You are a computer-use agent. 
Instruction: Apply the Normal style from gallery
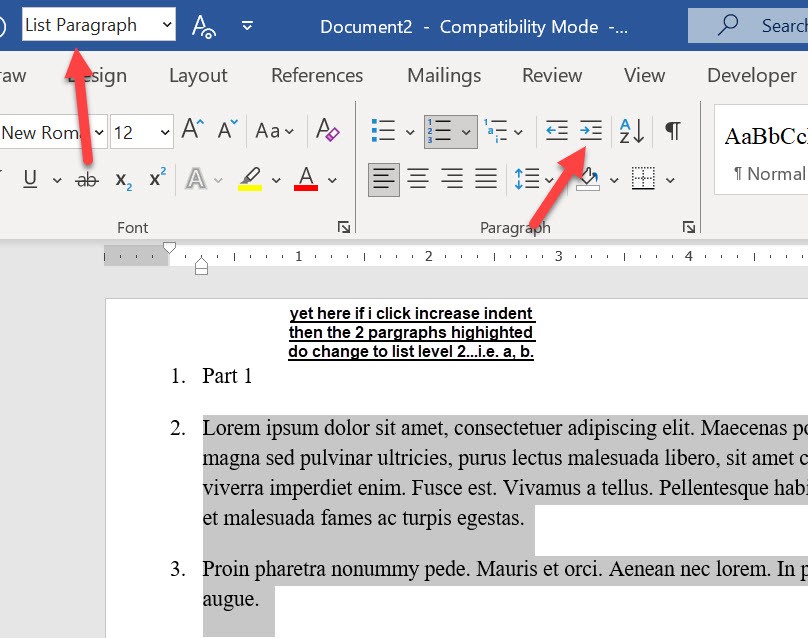click(763, 150)
